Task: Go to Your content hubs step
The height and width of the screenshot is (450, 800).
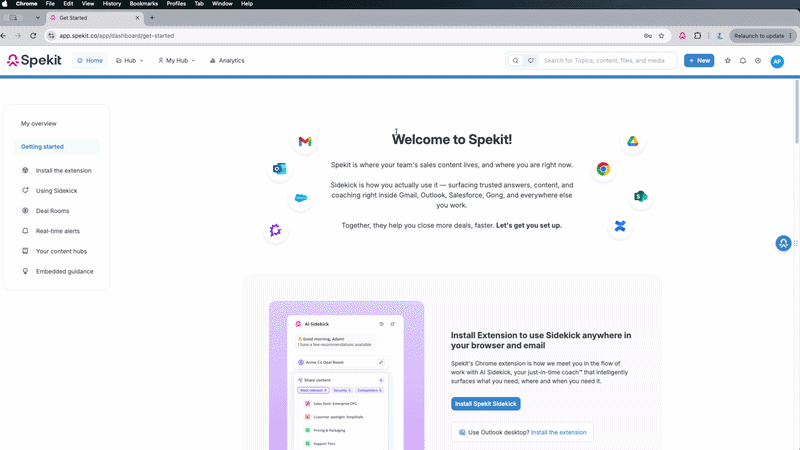Action: tap(57, 251)
